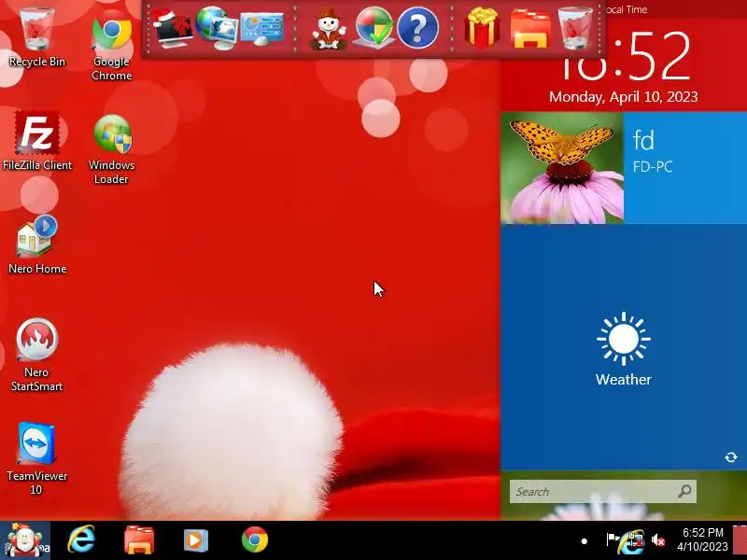
Task: Click the Monday, April 10, 2023 date text
Action: click(x=623, y=97)
